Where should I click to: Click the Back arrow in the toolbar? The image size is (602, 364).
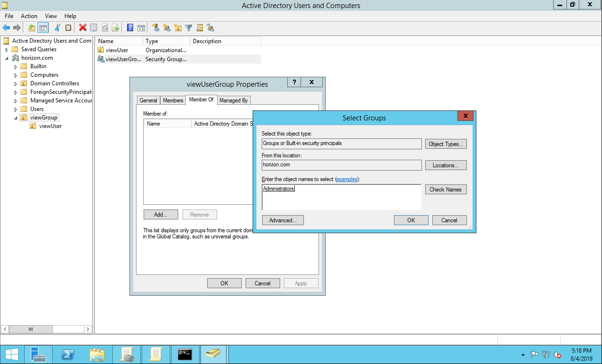[x=6, y=28]
